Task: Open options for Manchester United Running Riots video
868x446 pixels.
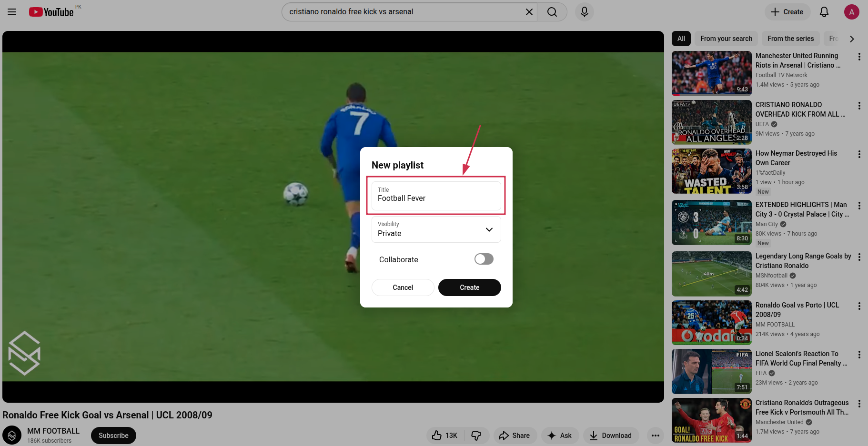Action: point(859,57)
